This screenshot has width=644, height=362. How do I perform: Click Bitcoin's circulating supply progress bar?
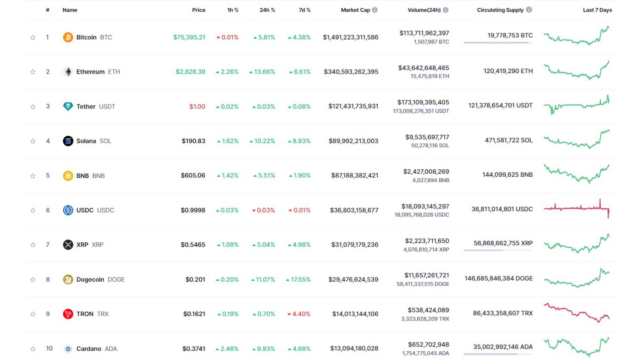(497, 42)
